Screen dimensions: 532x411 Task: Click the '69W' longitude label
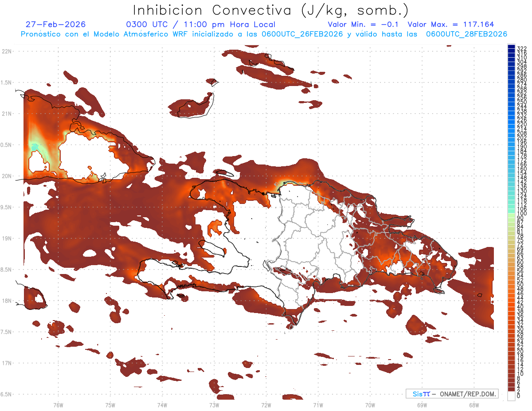tap(422, 405)
